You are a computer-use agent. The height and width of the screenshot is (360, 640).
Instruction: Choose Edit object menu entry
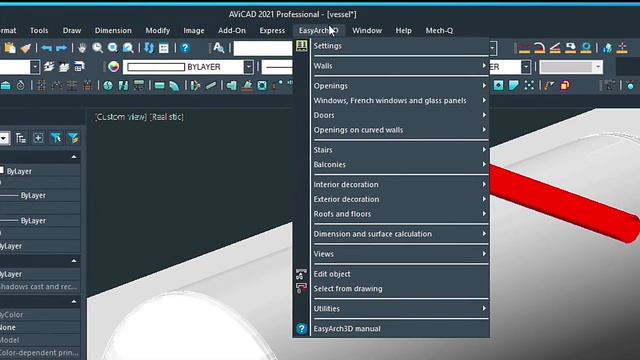coord(400,274)
